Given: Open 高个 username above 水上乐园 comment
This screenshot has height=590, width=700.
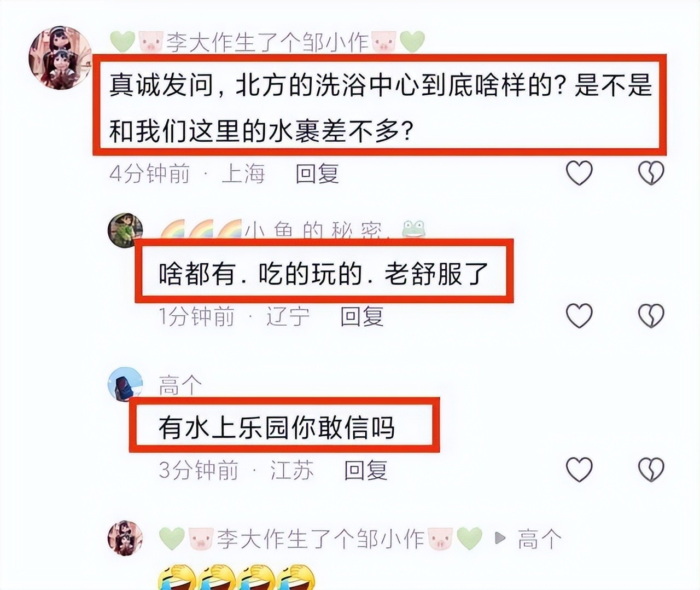Looking at the screenshot, I should click(x=180, y=385).
